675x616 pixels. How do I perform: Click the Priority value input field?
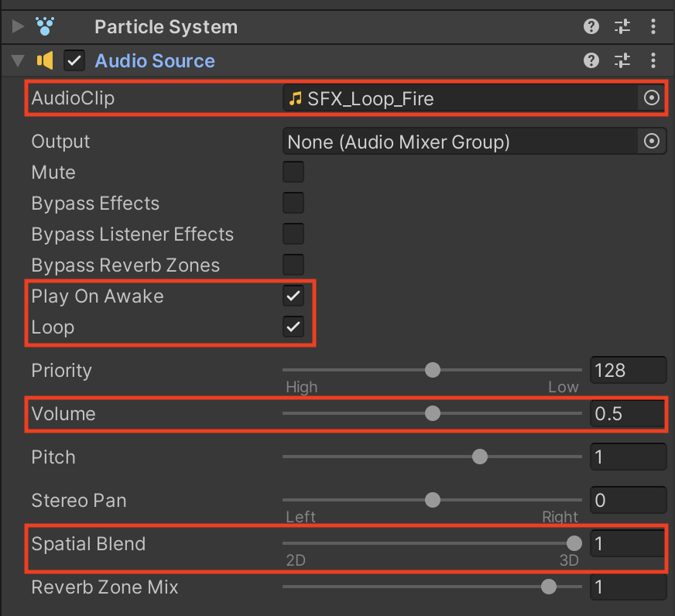[628, 370]
